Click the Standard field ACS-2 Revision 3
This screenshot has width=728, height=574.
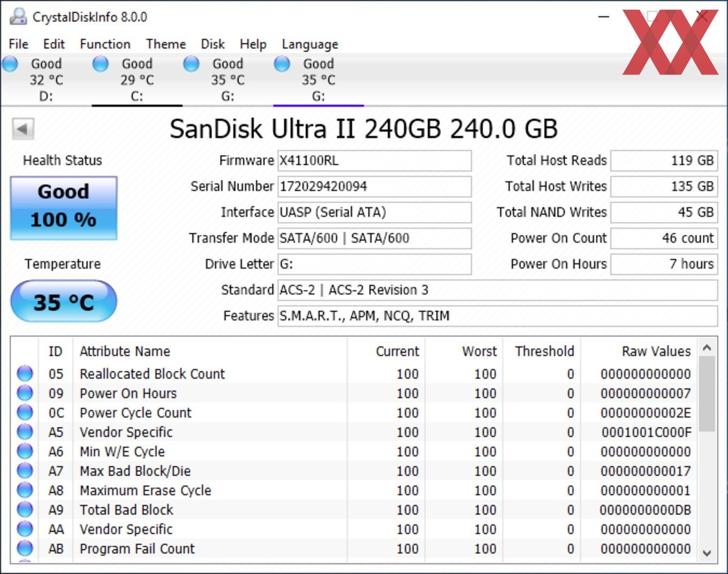click(497, 290)
